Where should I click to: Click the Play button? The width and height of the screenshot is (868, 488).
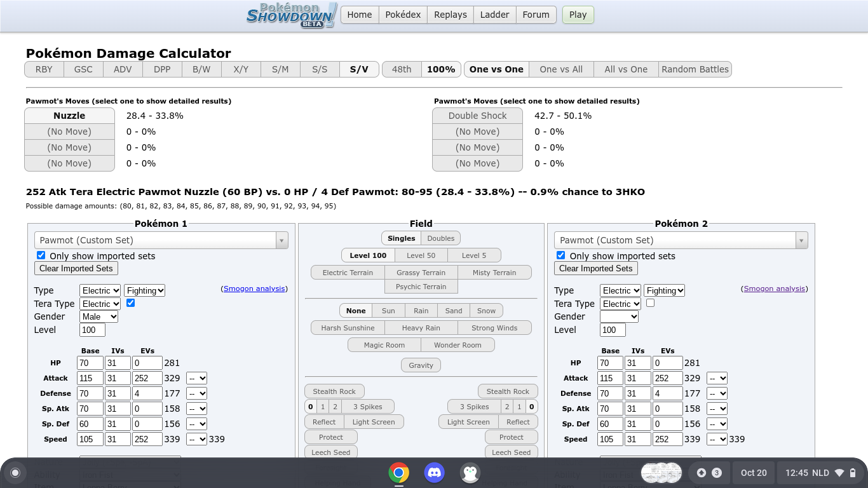tap(578, 15)
